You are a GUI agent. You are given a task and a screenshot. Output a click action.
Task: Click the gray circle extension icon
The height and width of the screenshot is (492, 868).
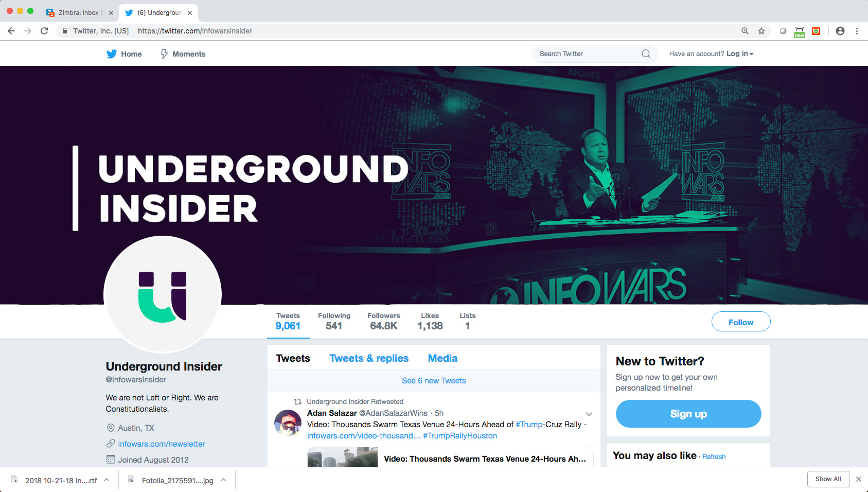click(x=783, y=31)
